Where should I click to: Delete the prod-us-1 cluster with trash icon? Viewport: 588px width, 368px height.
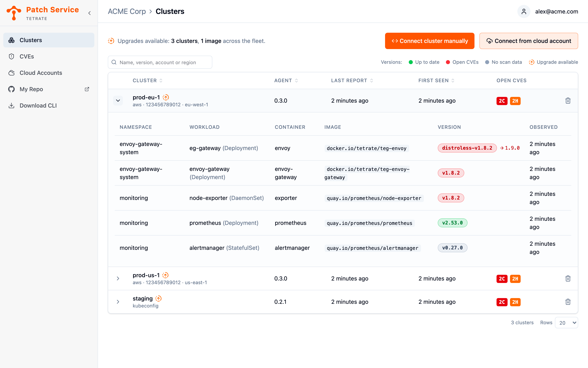click(568, 278)
